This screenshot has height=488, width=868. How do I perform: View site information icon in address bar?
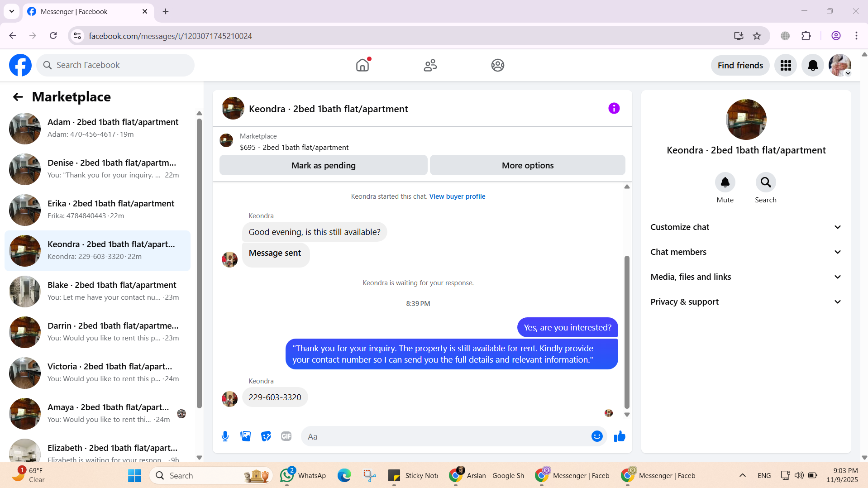tap(77, 36)
